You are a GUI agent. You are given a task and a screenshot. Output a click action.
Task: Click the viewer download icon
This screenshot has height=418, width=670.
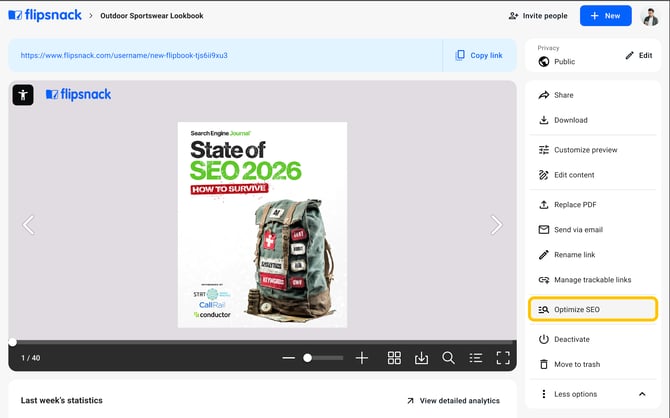coord(421,358)
